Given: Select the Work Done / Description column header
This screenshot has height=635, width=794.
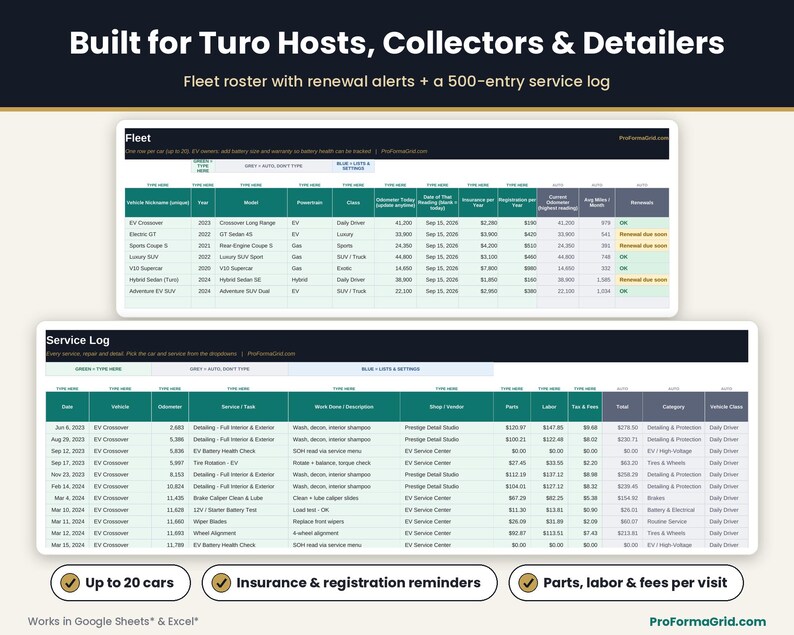Looking at the screenshot, I should pyautogui.click(x=344, y=407).
